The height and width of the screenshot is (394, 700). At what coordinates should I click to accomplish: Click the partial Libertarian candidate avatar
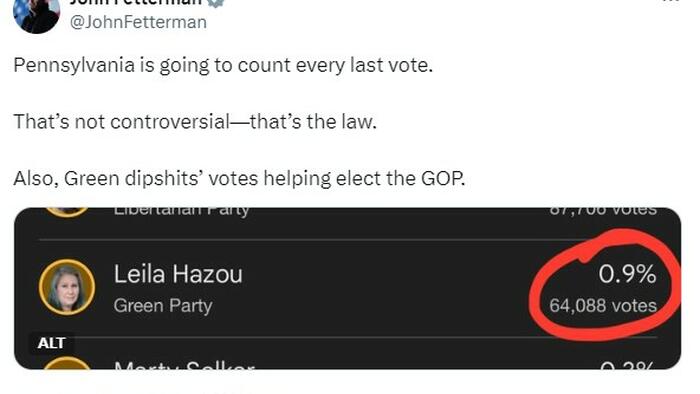point(67,212)
